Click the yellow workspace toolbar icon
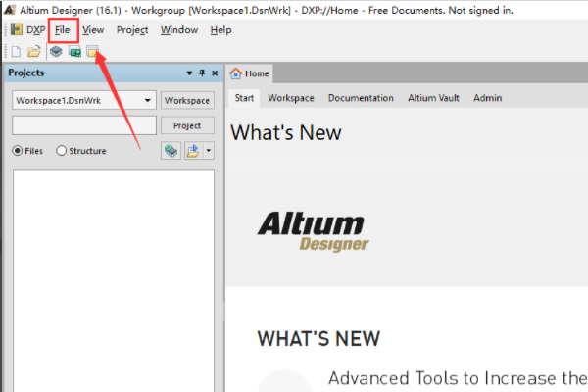 [x=93, y=51]
